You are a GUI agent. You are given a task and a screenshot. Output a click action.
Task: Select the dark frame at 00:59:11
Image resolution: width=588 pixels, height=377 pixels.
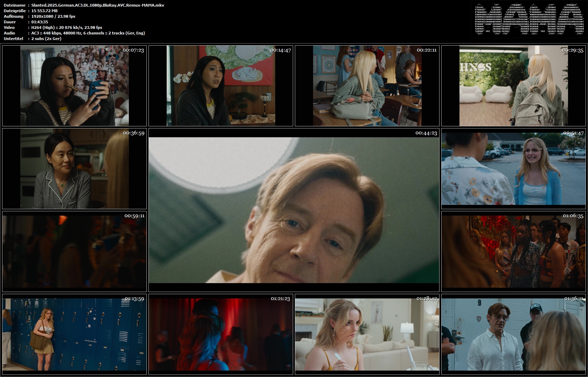click(x=74, y=251)
